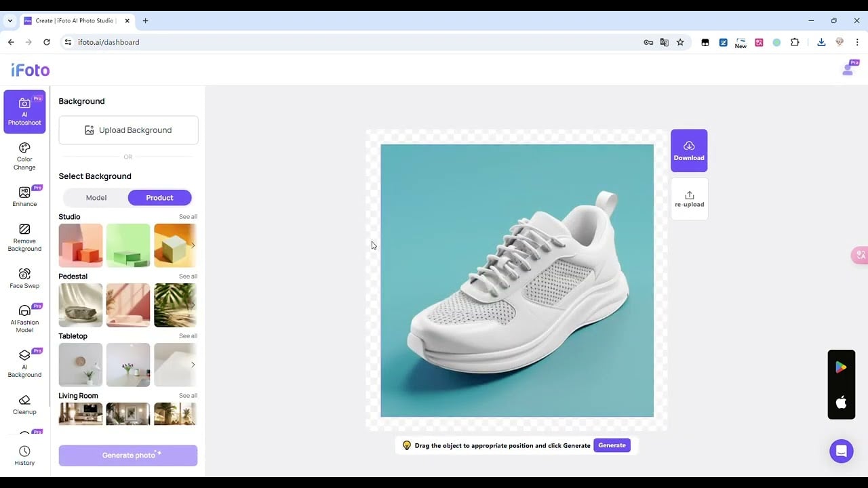Screen dimensions: 868x488
Task: Open the History panel
Action: pyautogui.click(x=24, y=455)
